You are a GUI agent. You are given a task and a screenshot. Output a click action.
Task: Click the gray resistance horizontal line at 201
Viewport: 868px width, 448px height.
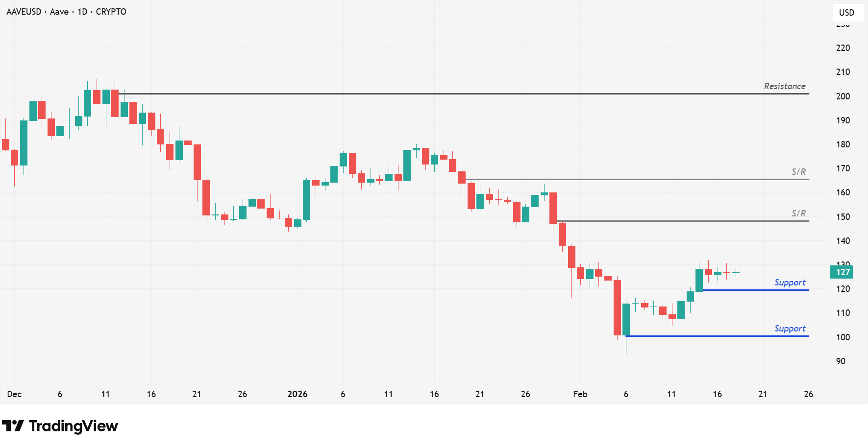pyautogui.click(x=441, y=94)
